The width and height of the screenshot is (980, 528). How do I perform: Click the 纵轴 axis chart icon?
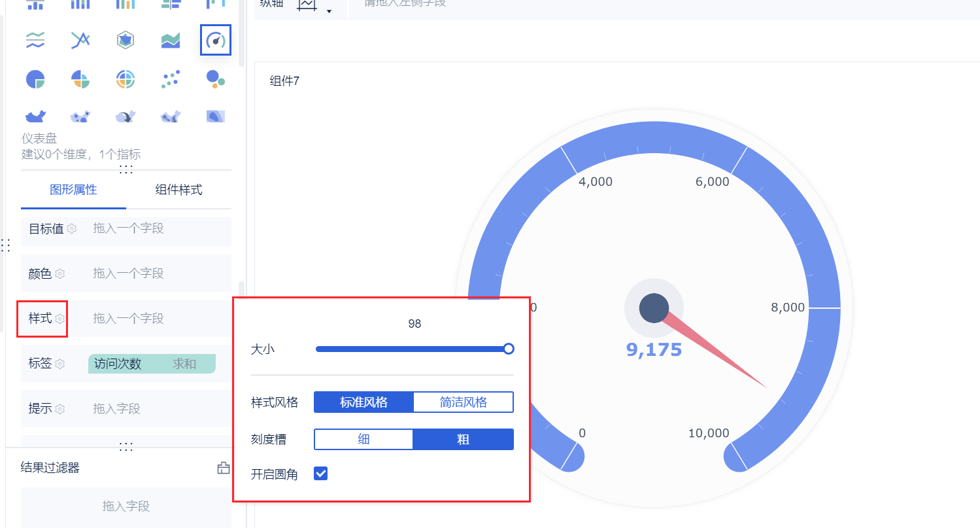click(307, 4)
